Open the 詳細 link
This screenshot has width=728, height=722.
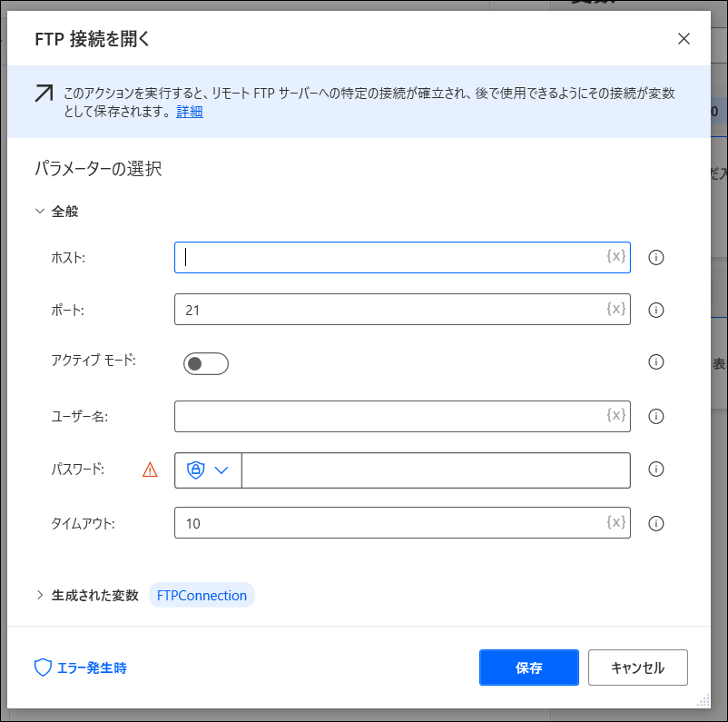point(190,112)
